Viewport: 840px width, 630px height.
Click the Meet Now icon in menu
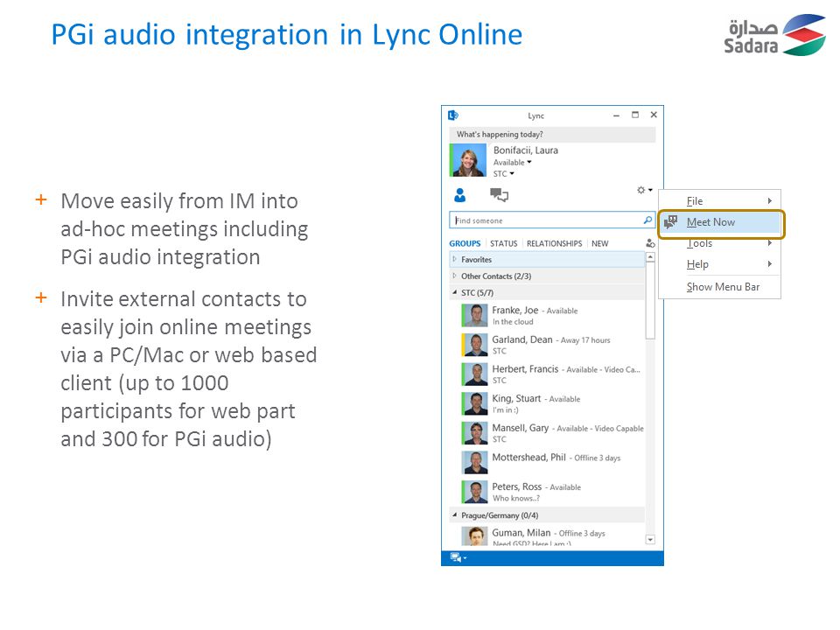(671, 221)
